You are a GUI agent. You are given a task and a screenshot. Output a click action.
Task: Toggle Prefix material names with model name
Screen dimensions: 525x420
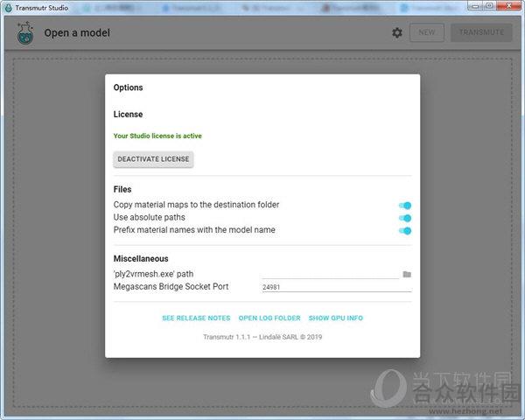pyautogui.click(x=405, y=231)
